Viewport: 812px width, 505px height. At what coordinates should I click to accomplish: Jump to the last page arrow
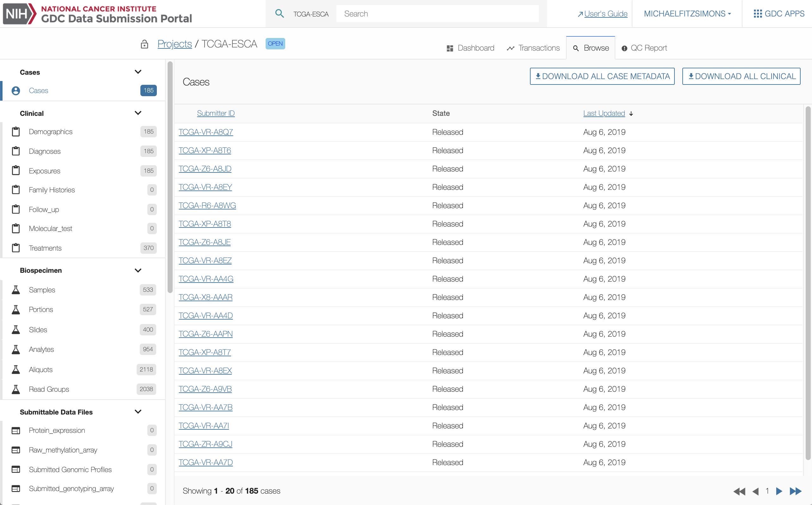(x=795, y=491)
